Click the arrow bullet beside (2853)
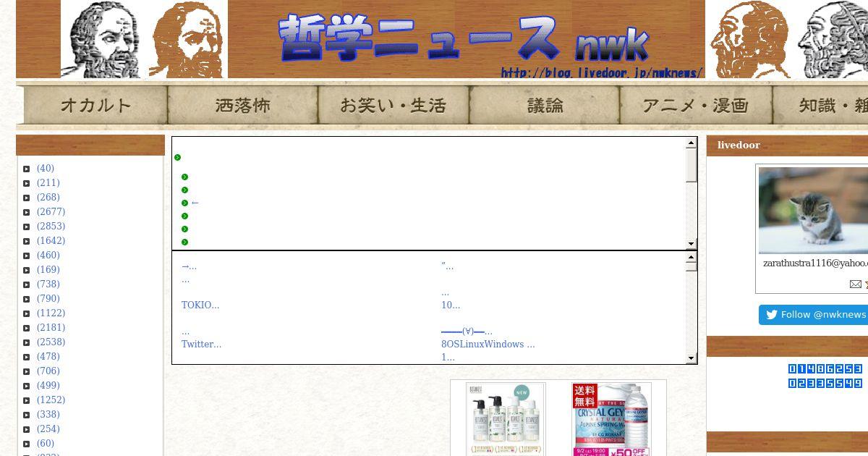 (27, 227)
